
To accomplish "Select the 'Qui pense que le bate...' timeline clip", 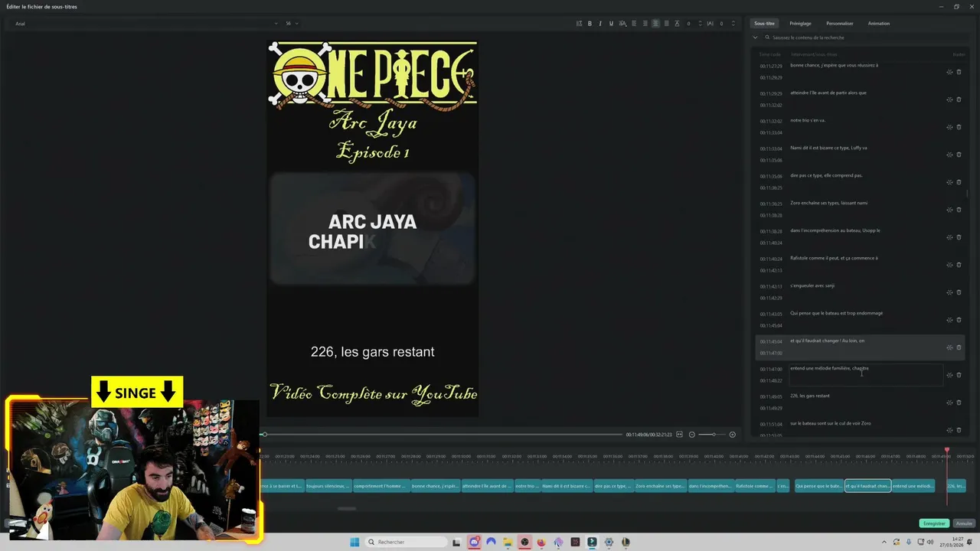I will [x=818, y=486].
